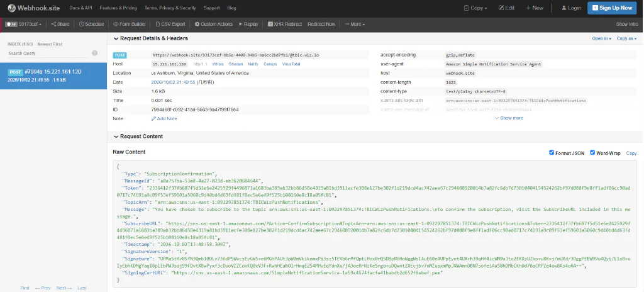
Task: Click the Login link
Action: (x=571, y=8)
